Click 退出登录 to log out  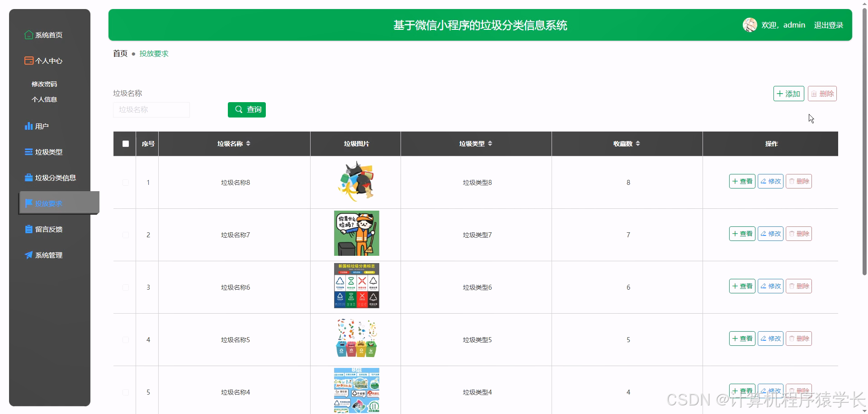pyautogui.click(x=829, y=25)
